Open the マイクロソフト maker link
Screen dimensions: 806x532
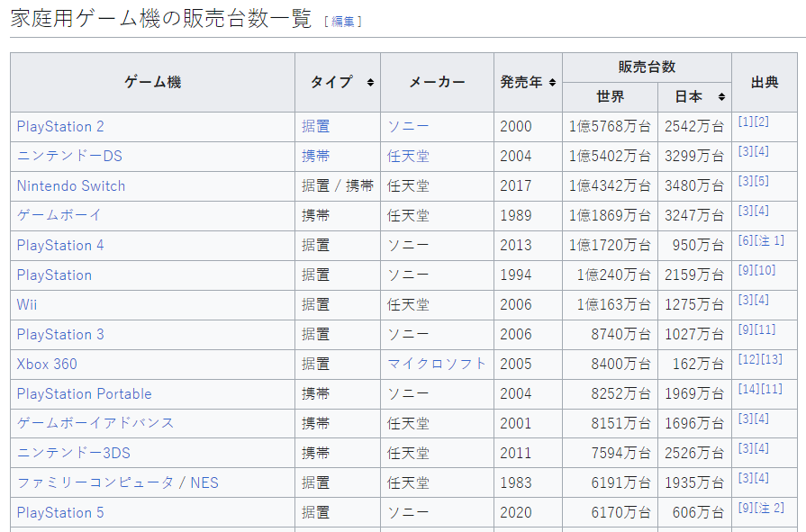pos(437,365)
